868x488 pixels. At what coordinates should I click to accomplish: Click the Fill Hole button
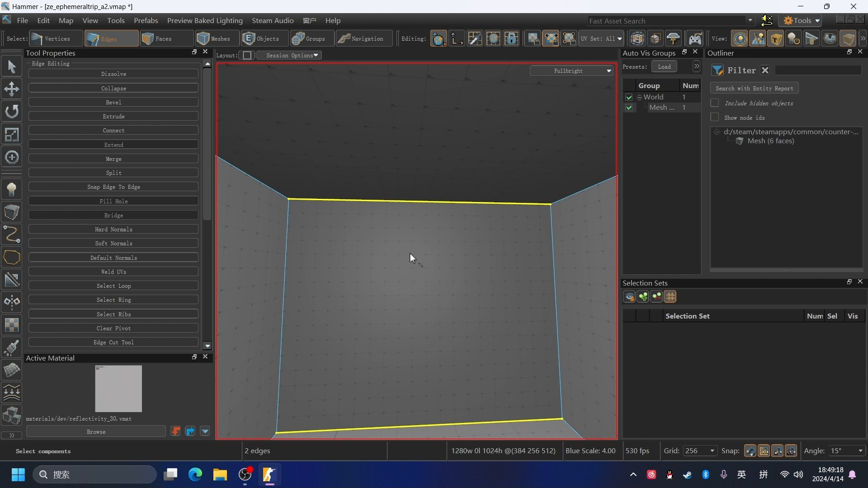click(113, 201)
